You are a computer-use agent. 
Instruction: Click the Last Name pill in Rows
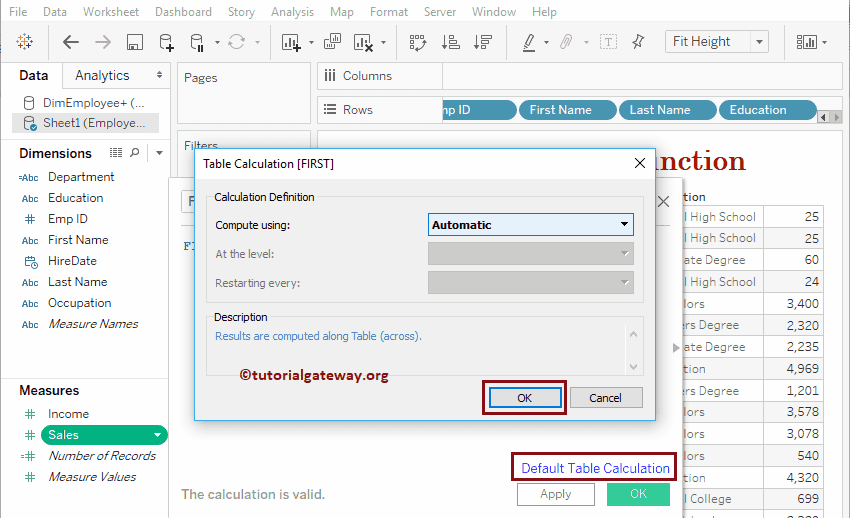(x=667, y=110)
